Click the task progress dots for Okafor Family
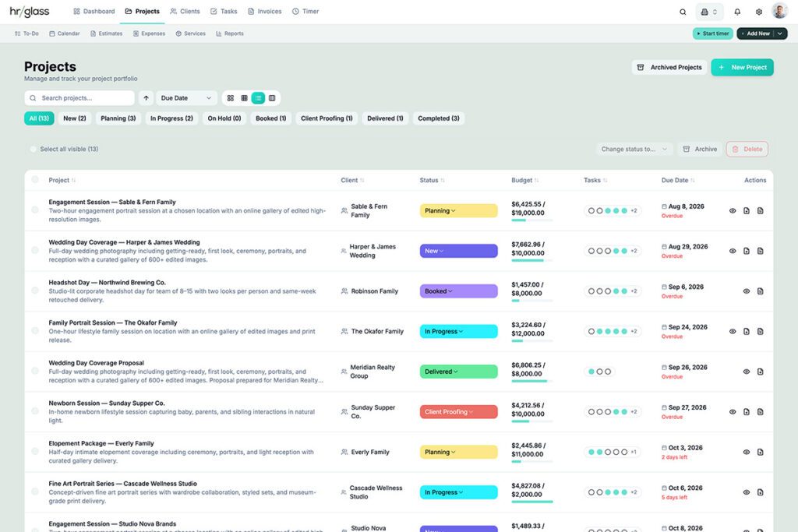798x532 pixels. [x=613, y=332]
